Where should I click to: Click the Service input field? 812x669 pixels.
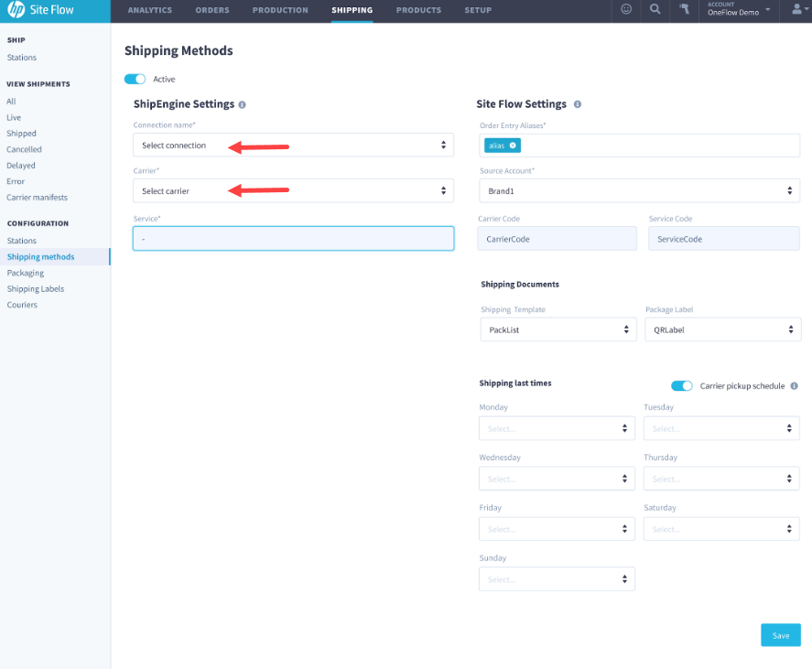tap(293, 238)
